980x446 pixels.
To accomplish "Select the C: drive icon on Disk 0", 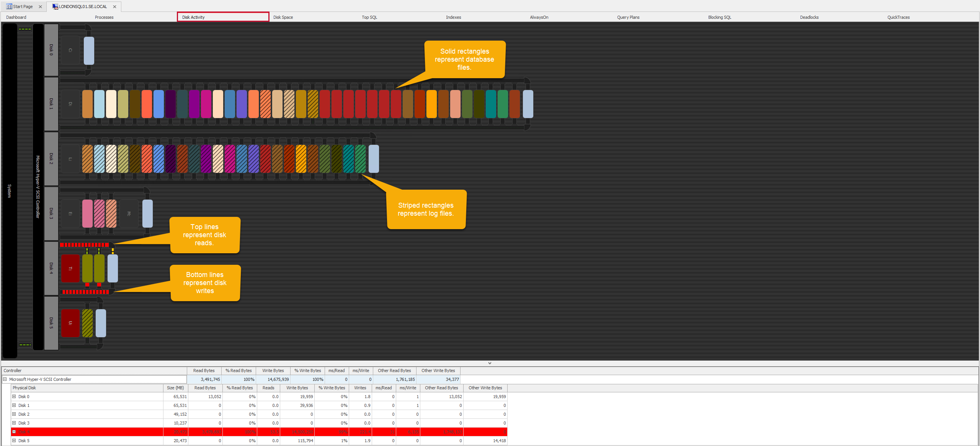I will coord(70,50).
